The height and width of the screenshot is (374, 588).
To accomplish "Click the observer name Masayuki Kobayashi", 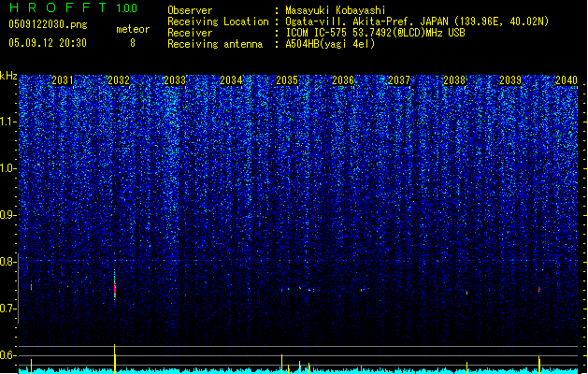I will click(x=336, y=10).
